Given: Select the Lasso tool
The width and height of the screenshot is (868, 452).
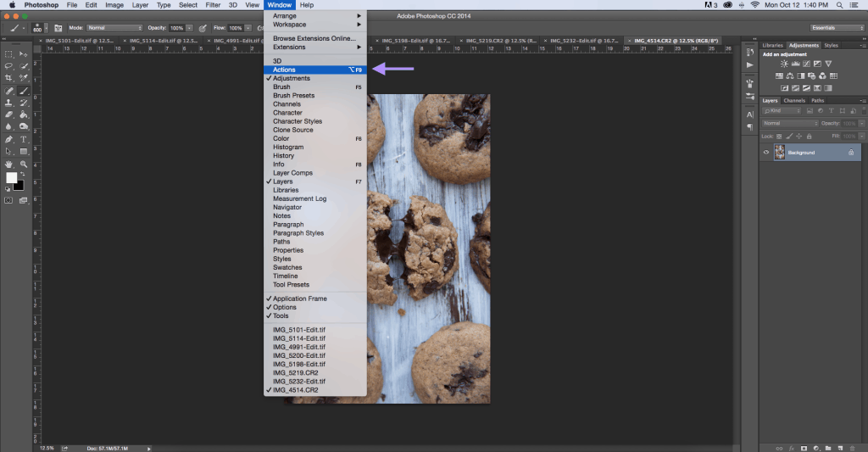Looking at the screenshot, I should point(9,66).
